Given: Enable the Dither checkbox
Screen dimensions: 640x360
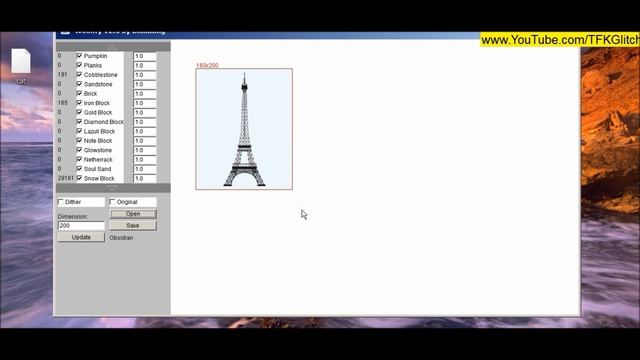Looking at the screenshot, I should 61,202.
